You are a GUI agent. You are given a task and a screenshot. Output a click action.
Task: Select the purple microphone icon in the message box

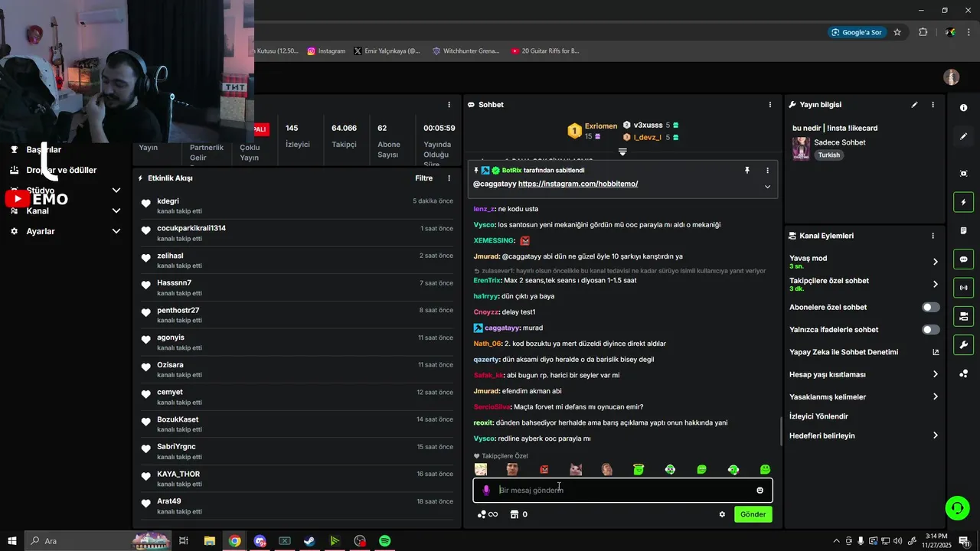[485, 490]
